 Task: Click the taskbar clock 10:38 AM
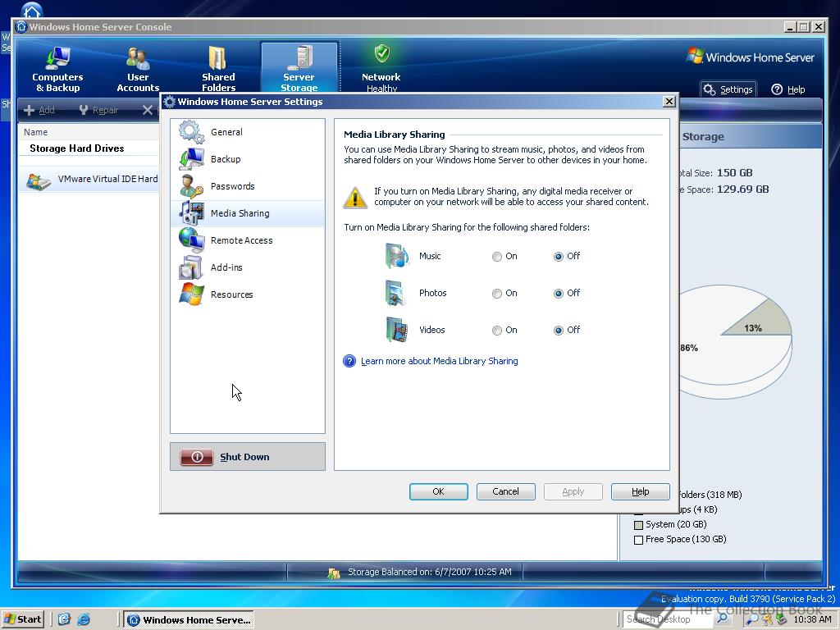click(812, 619)
